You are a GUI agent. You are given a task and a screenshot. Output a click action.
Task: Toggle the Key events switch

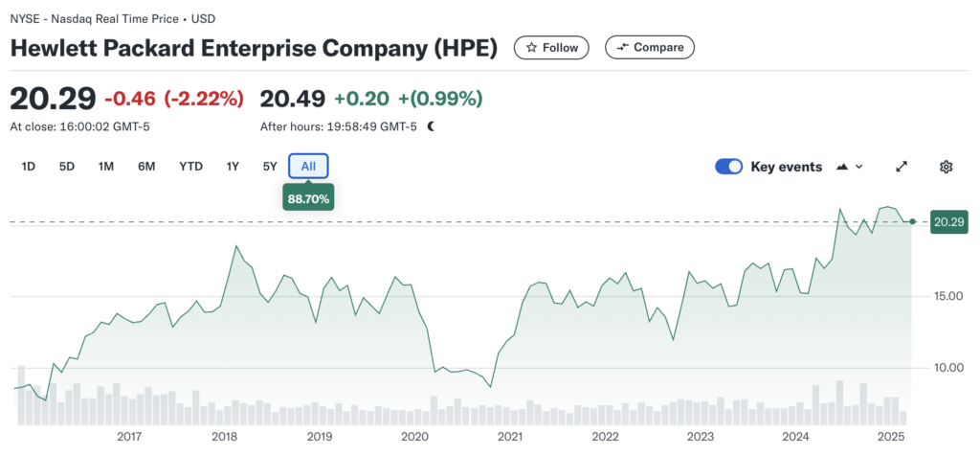coord(729,167)
